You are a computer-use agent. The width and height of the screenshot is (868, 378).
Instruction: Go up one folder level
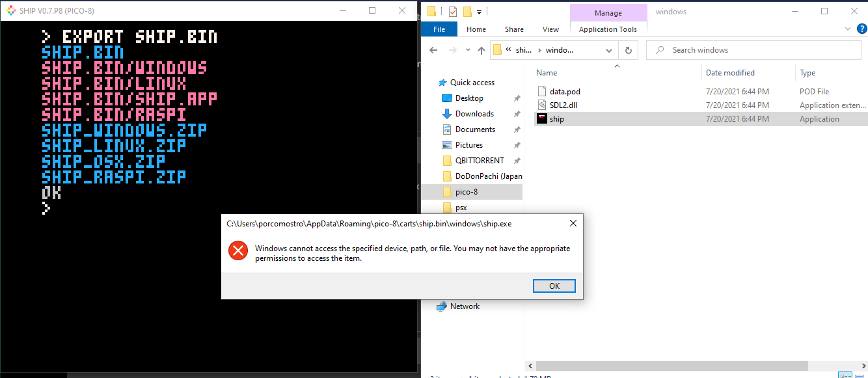(x=481, y=50)
